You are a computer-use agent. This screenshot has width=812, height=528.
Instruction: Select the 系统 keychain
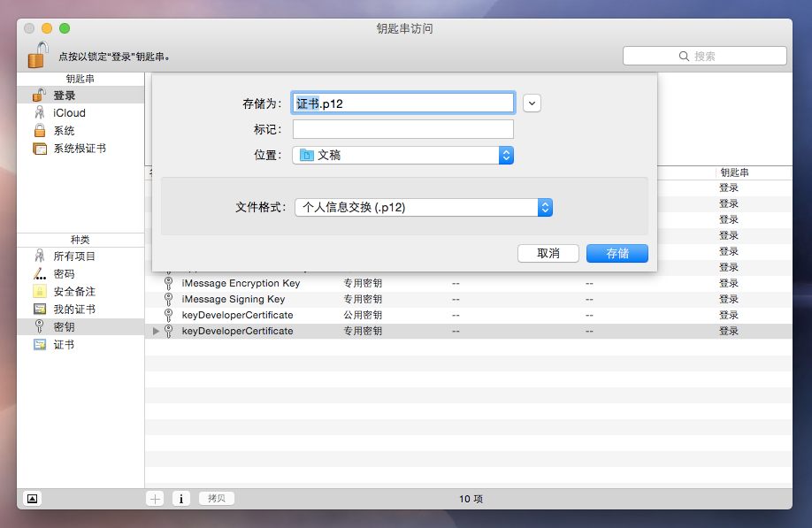point(80,130)
